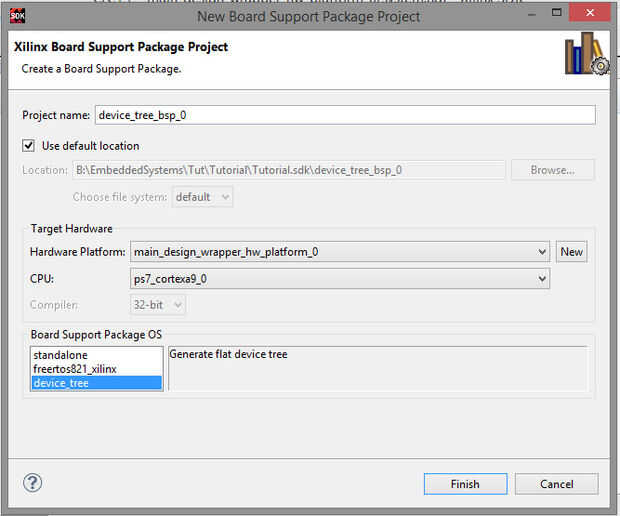Expand the CPU ps7_cortexa9_0 dropdown

[340, 279]
